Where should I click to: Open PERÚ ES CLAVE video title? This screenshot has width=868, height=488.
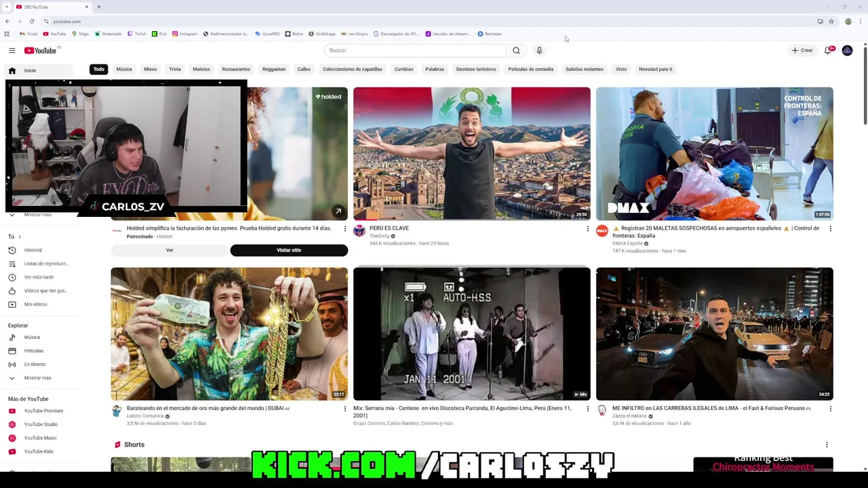[x=389, y=228]
